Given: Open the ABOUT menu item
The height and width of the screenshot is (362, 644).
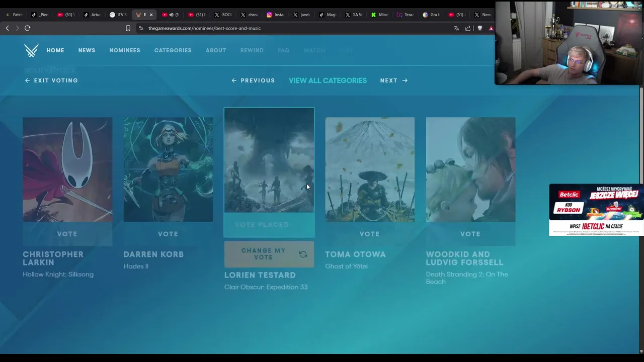Looking at the screenshot, I should (216, 50).
